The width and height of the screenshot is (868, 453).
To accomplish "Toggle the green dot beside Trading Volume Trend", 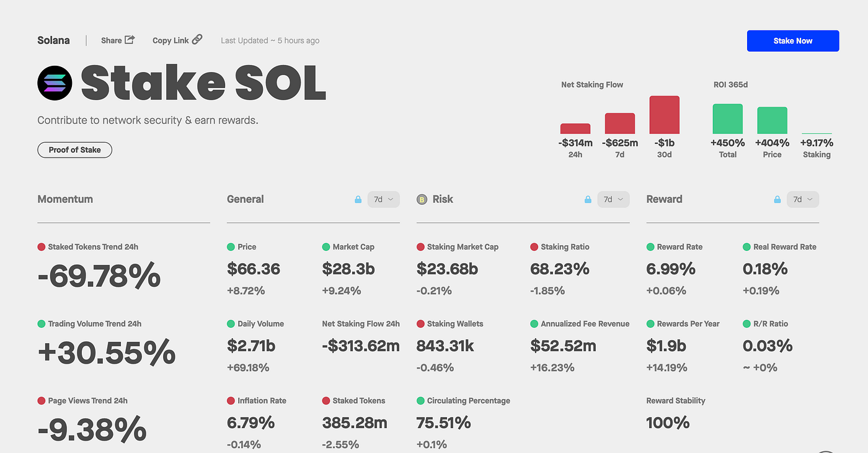I will (x=41, y=323).
